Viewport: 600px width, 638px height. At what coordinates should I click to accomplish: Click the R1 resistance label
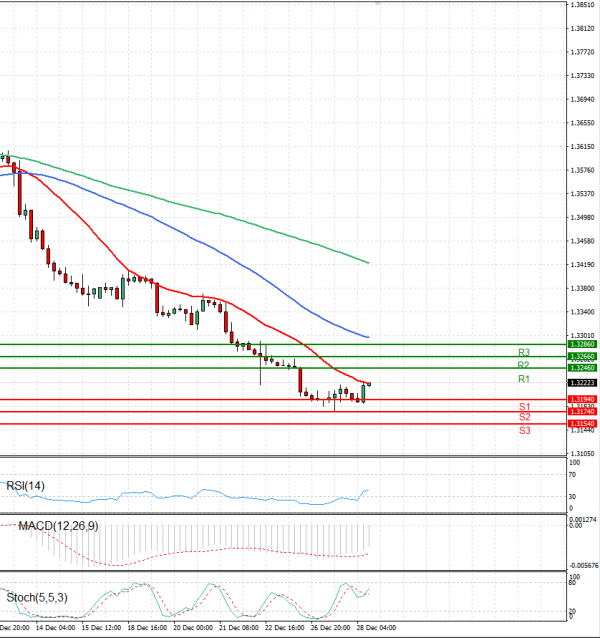[x=524, y=379]
